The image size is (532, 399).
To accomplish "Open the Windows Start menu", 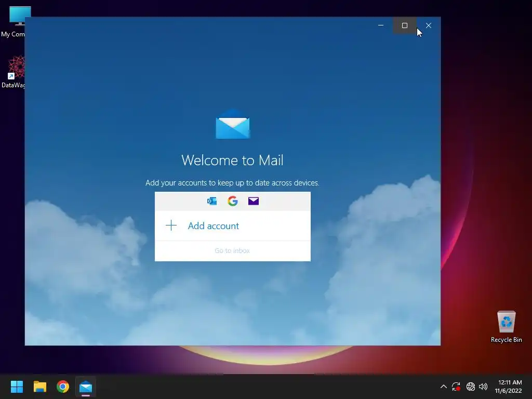I will pyautogui.click(x=17, y=387).
